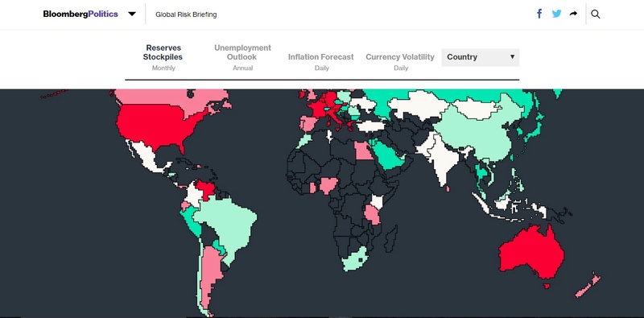Click the share arrow icon

(573, 14)
